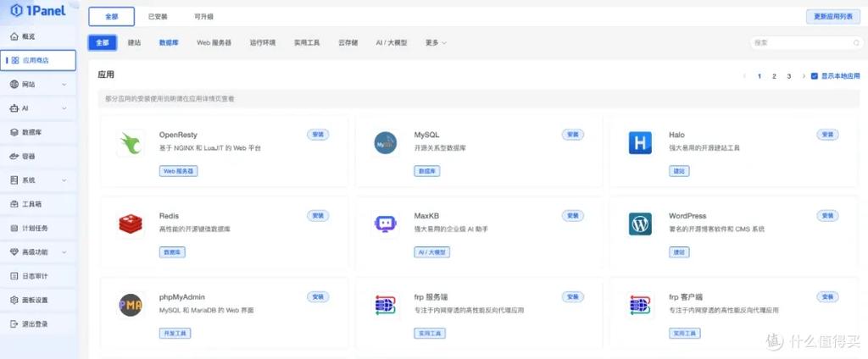Click 安装 for MySQL
The image size is (868, 359).
coord(573,135)
